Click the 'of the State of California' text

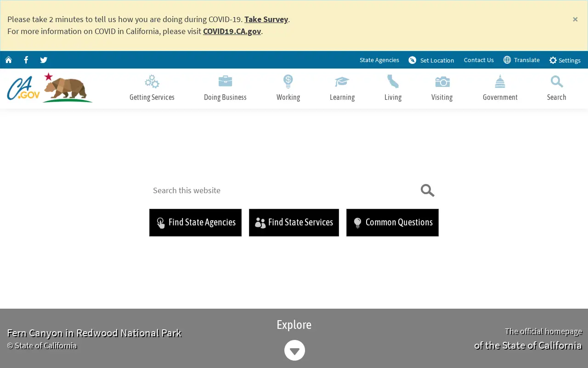528,345
